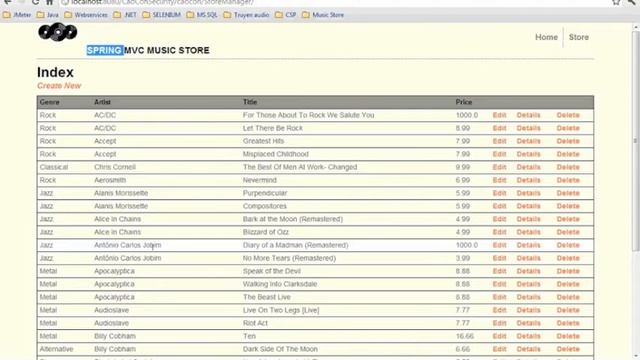Image resolution: width=640 pixels, height=360 pixels.
Task: Select the Alternative genre cell
Action: coord(56,349)
